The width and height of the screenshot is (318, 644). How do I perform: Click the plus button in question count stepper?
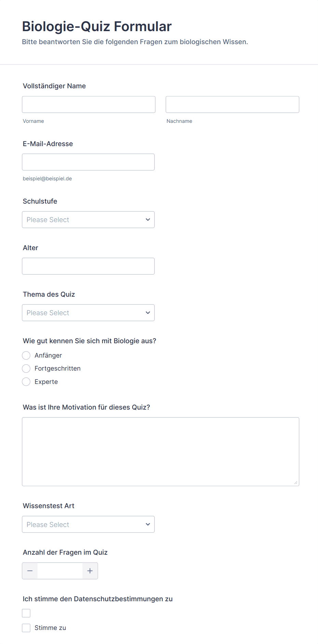click(x=90, y=571)
